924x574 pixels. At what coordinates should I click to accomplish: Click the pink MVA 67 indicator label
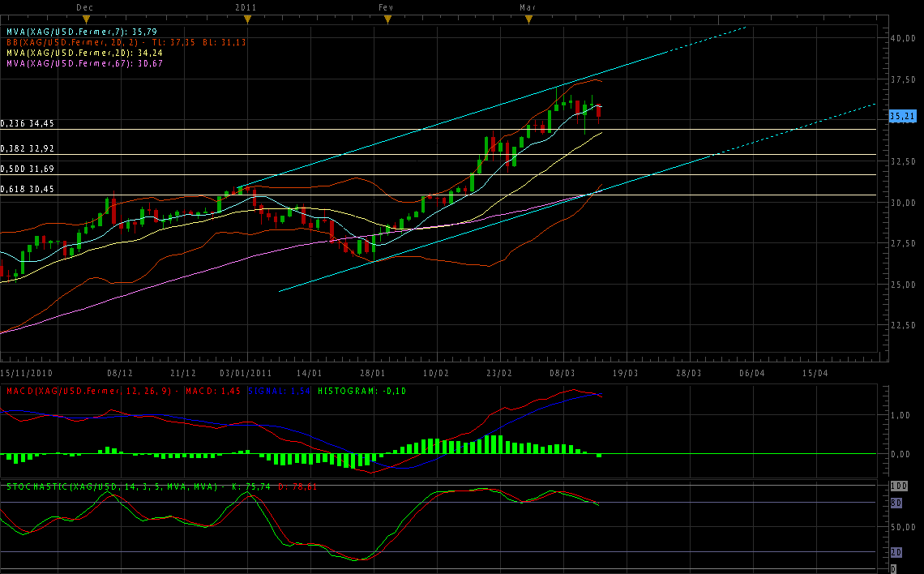click(83, 63)
